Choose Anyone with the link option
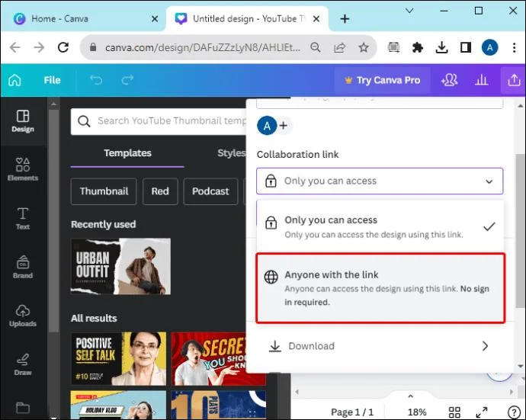 click(x=380, y=288)
